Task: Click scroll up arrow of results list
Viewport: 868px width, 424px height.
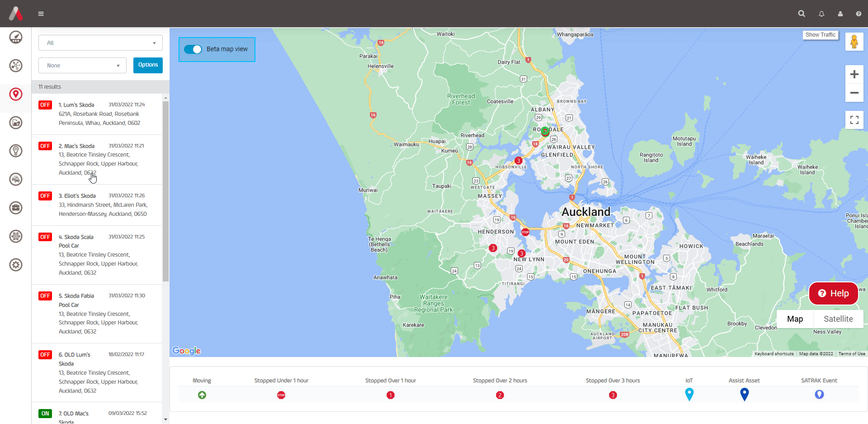Action: (x=165, y=98)
